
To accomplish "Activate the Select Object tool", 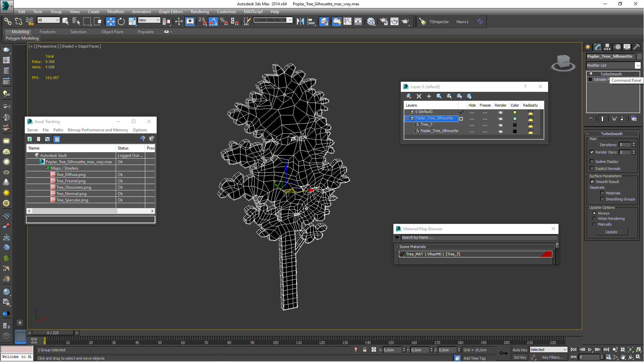I will tap(65, 21).
